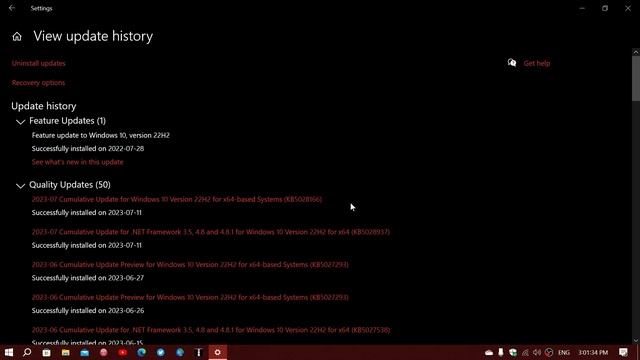Click the round red tray icon beside ENG
The width and height of the screenshot is (640, 360).
pyautogui.click(x=549, y=352)
